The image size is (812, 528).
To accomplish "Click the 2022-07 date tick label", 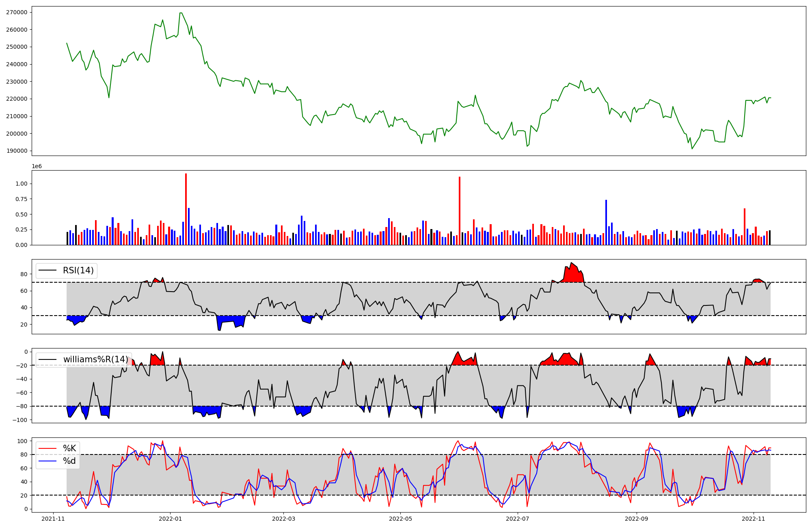I will pyautogui.click(x=518, y=519).
